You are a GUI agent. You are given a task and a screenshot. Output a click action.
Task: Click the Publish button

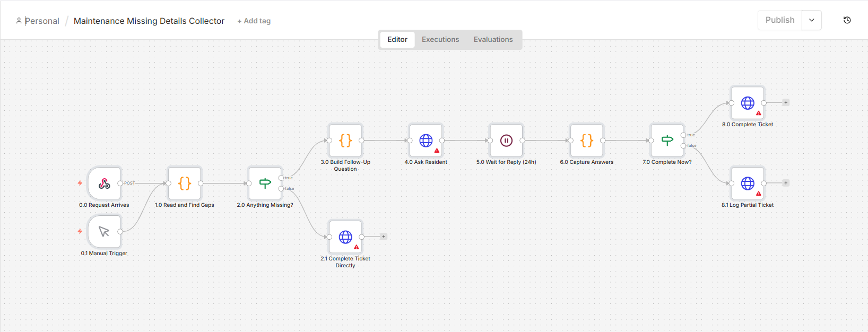coord(780,20)
